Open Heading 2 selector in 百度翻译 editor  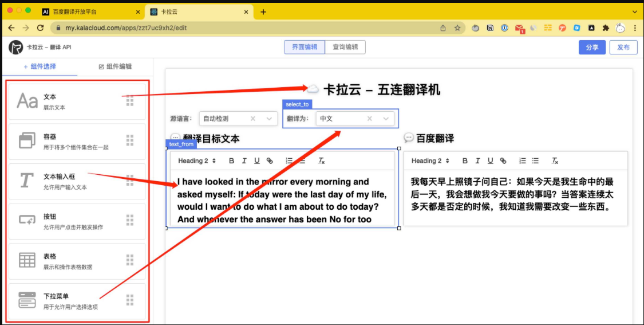430,161
